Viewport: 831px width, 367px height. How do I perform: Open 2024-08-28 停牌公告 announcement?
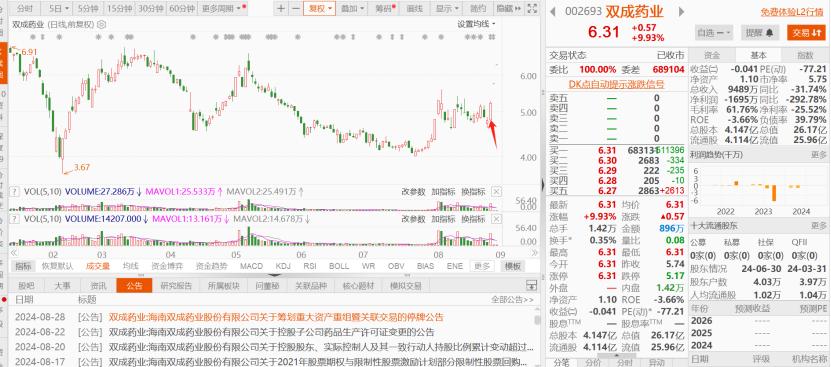coord(276,317)
